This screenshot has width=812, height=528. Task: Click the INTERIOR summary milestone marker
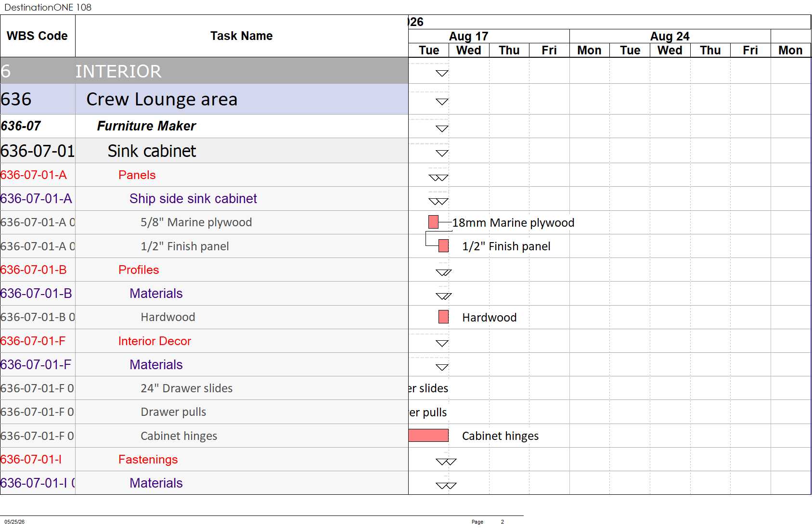click(x=442, y=73)
